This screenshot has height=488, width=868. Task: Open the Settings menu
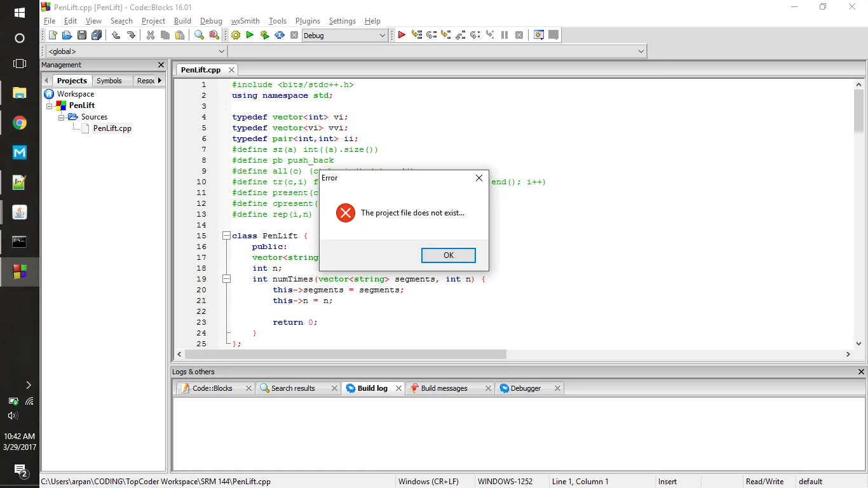[x=342, y=21]
